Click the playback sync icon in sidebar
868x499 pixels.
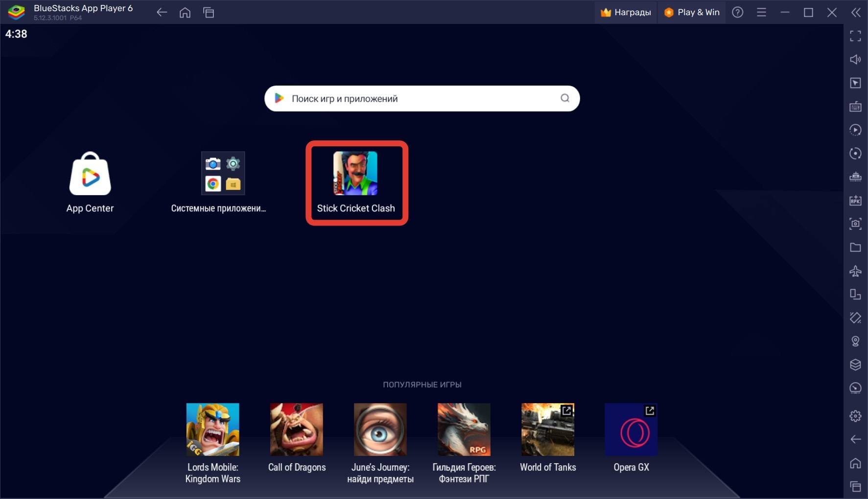855,130
